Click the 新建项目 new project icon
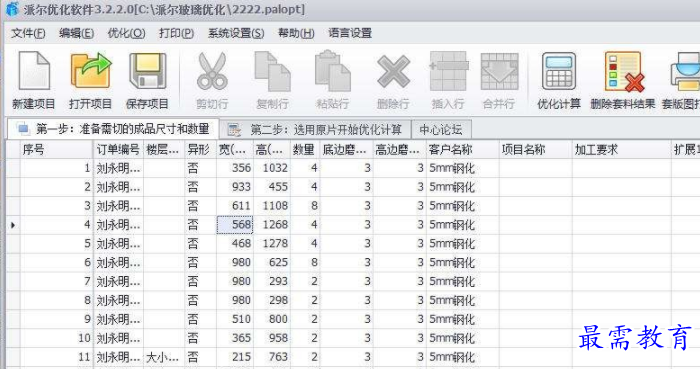The height and width of the screenshot is (369, 700). coord(33,71)
